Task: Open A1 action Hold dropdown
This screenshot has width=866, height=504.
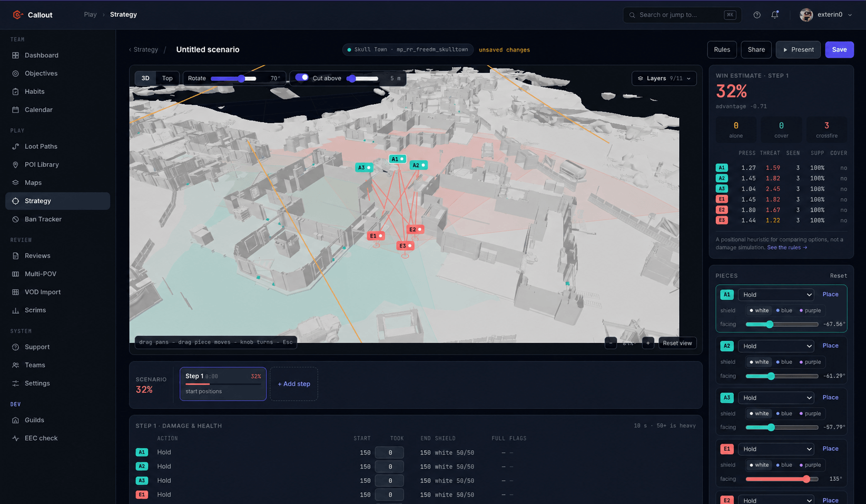Action: [x=776, y=295]
